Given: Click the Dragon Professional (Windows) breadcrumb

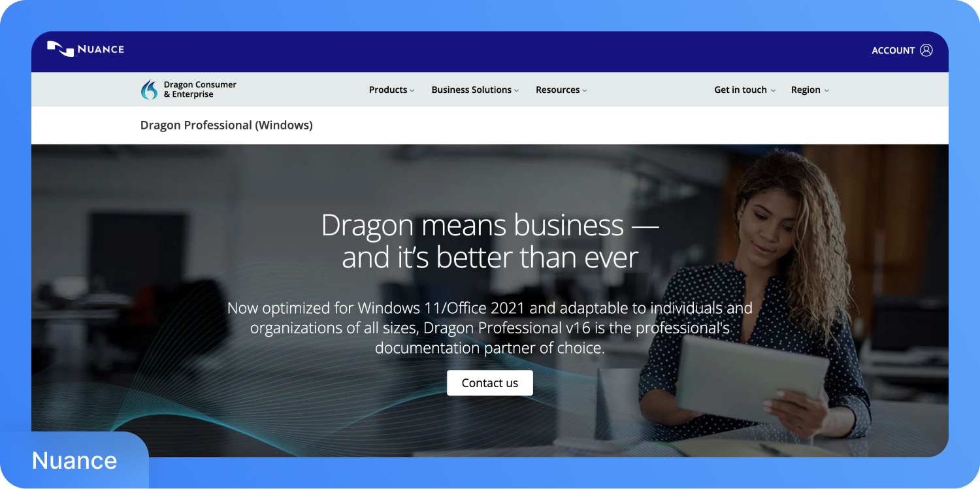Looking at the screenshot, I should tap(226, 125).
